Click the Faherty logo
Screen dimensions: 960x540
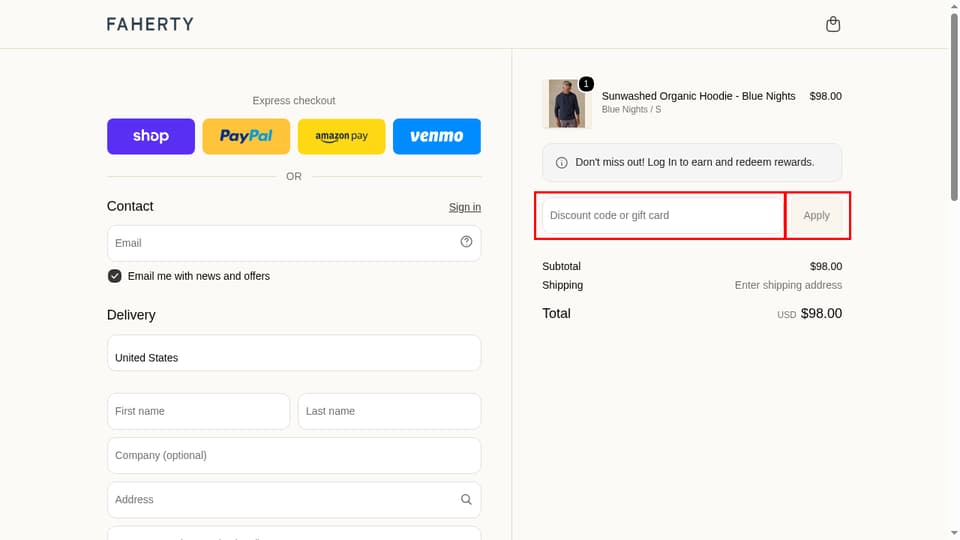point(150,24)
